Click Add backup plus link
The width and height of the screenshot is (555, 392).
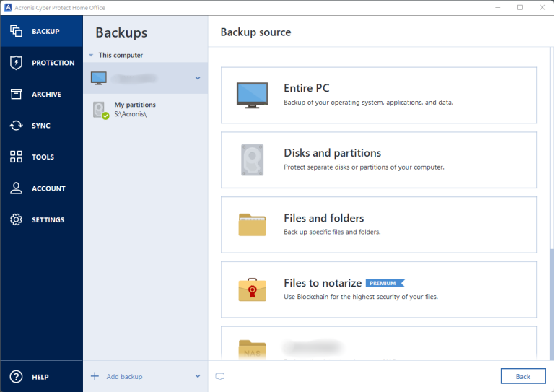point(117,376)
